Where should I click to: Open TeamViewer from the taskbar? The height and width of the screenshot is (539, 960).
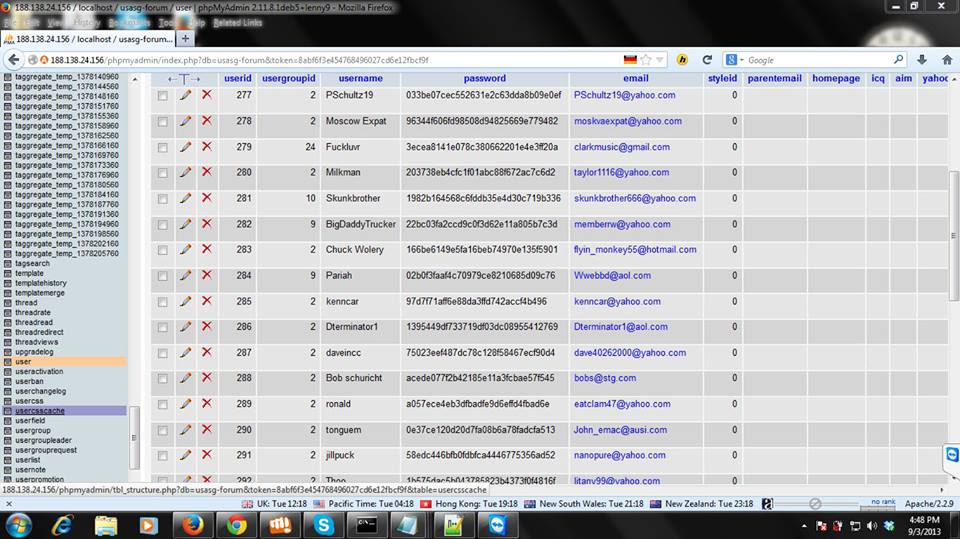pyautogui.click(x=497, y=525)
